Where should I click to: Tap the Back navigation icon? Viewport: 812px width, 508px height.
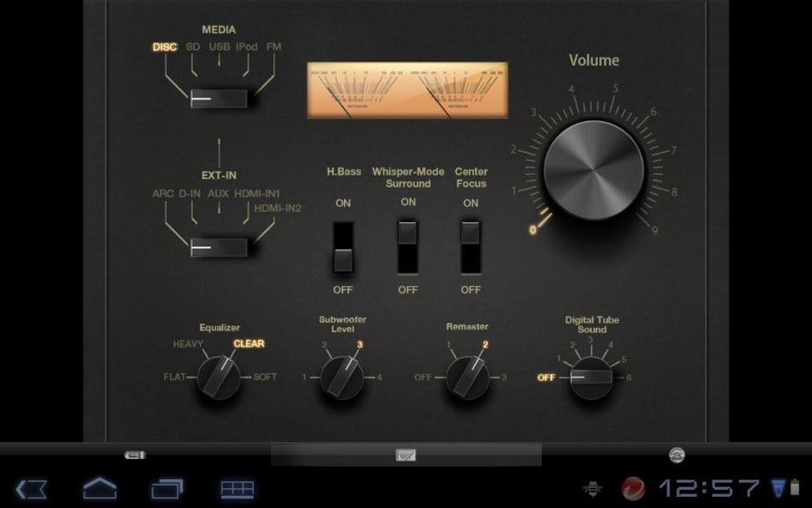31,489
